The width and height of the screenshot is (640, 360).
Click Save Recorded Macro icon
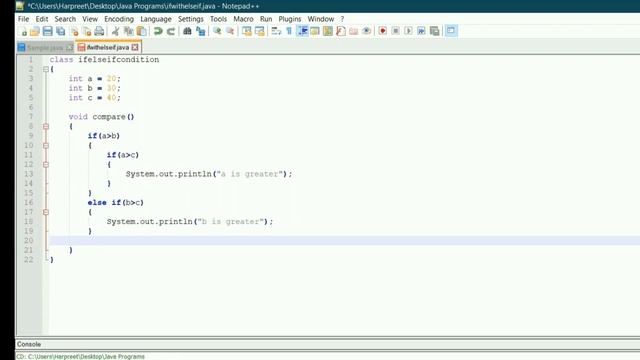(434, 31)
